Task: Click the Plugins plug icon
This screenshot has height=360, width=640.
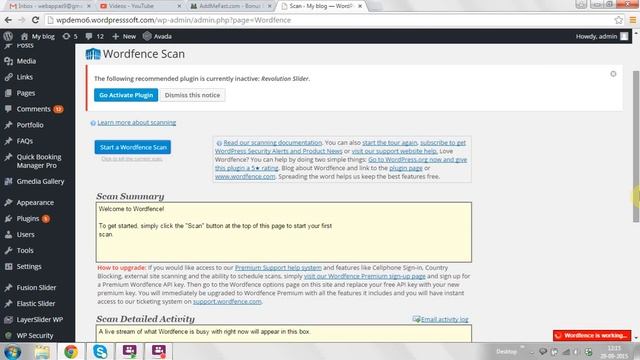Action: tap(8, 218)
